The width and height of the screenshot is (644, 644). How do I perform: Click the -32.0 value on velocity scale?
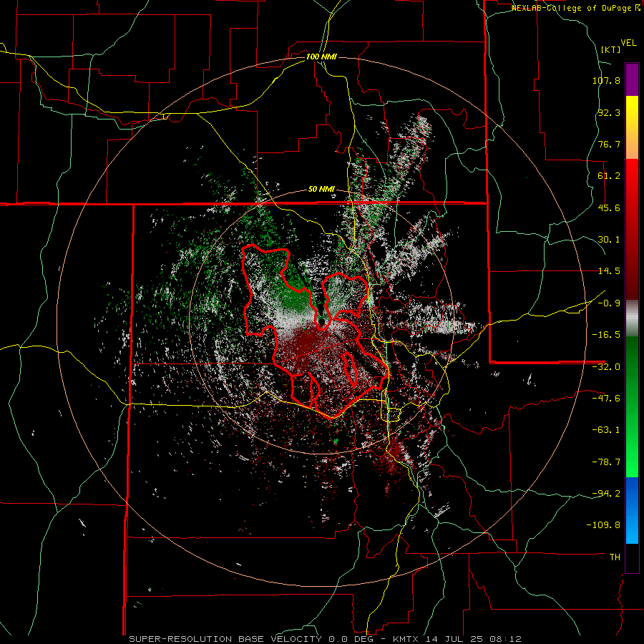(x=606, y=367)
